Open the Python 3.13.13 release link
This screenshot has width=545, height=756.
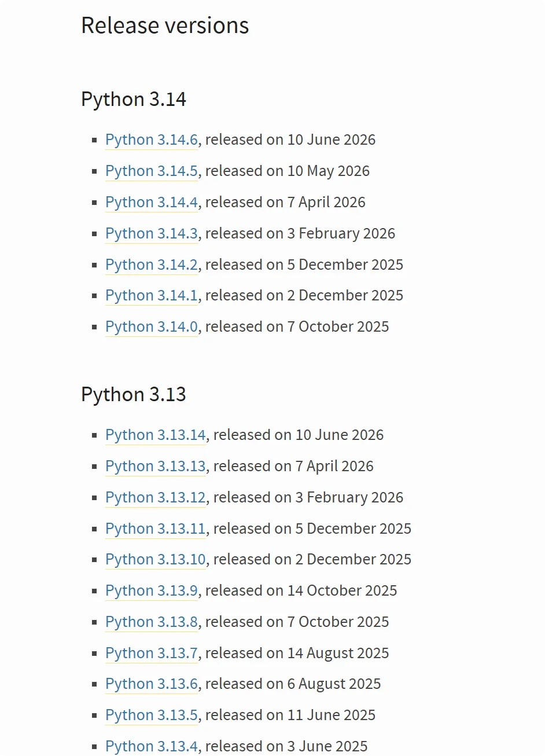[x=156, y=467]
